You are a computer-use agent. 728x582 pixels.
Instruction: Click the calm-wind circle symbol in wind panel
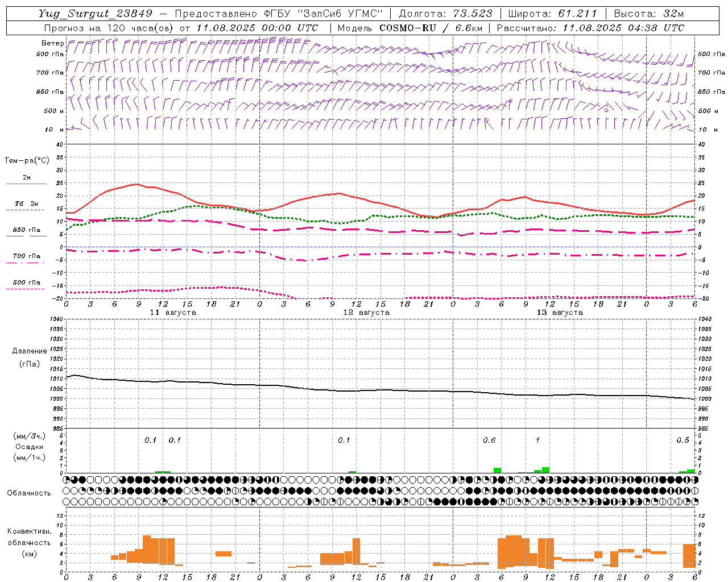click(x=606, y=110)
